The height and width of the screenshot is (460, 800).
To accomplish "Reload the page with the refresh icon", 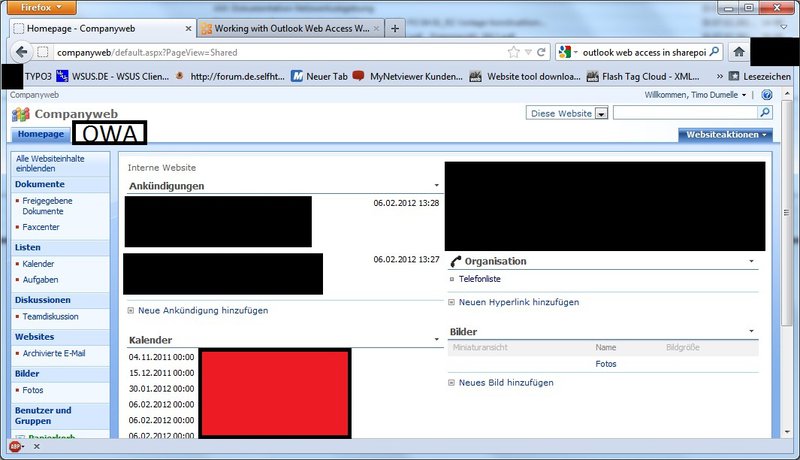I will [541, 52].
